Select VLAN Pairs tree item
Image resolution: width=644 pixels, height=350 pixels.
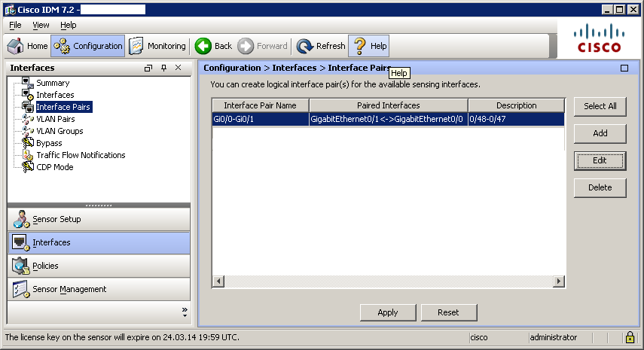point(56,119)
